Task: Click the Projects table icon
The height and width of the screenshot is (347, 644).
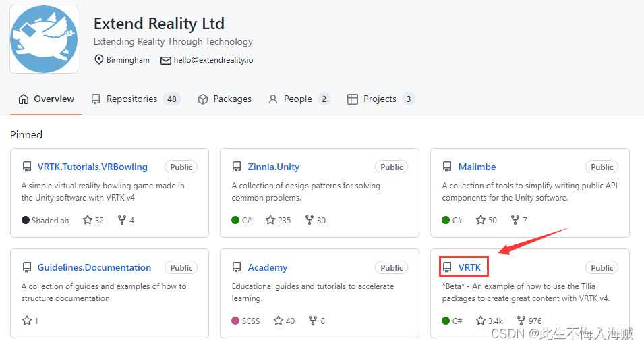Action: (x=353, y=99)
